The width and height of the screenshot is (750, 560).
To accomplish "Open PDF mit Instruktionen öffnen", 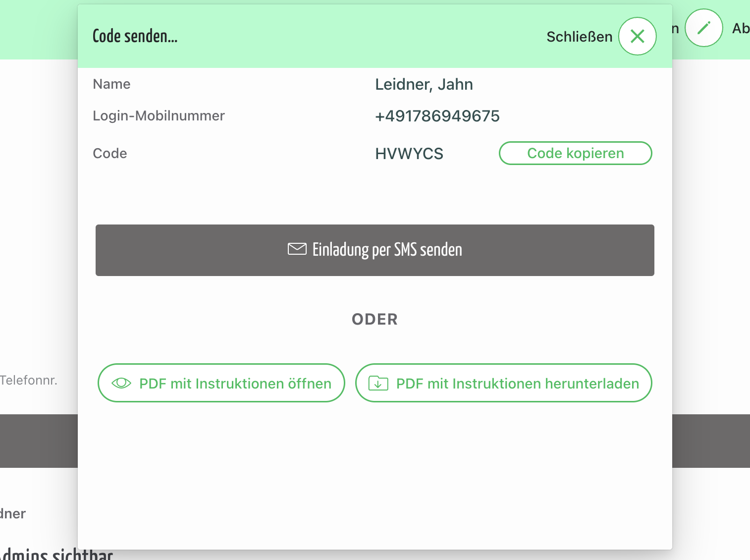I will (221, 383).
